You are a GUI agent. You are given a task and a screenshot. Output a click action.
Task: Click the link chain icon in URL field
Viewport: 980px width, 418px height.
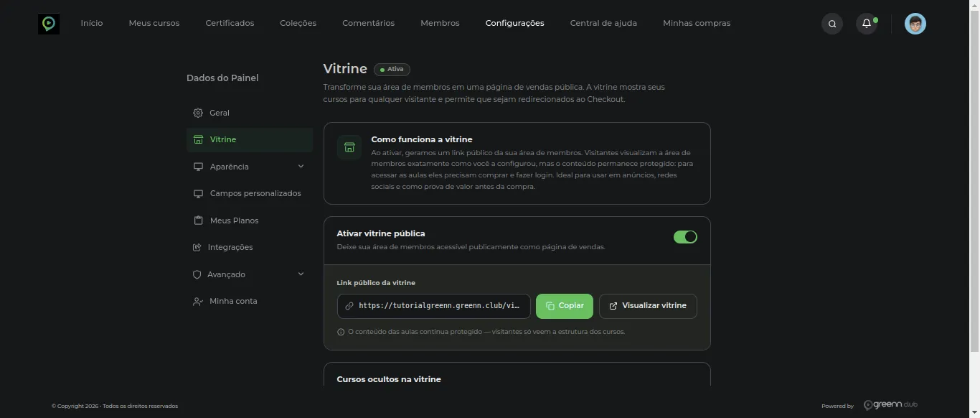349,306
